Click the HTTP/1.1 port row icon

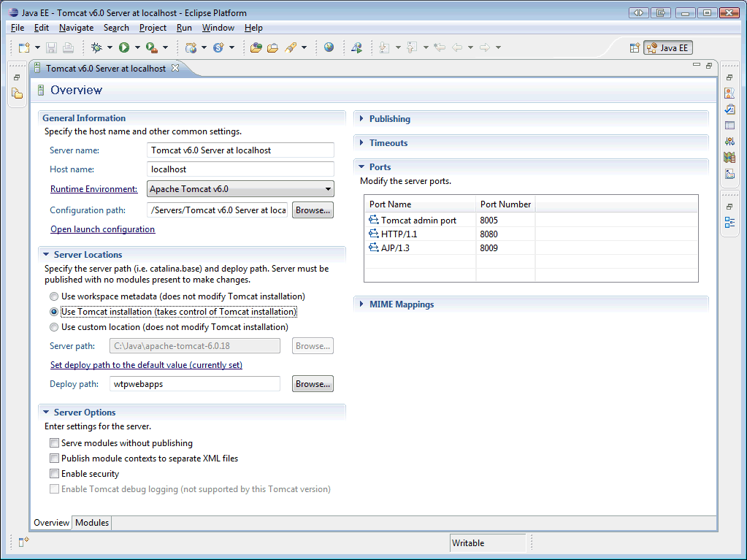tap(374, 234)
